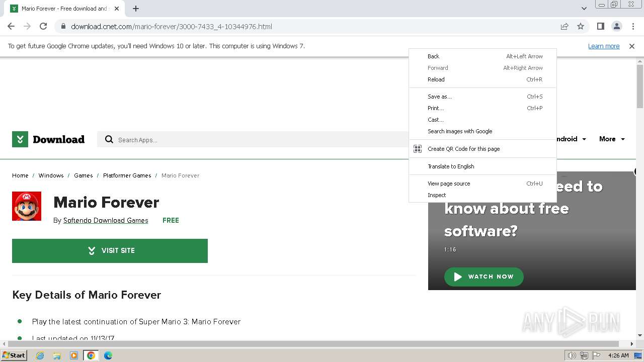
Task: Launch Internet Explorer from taskbar
Action: (x=40, y=355)
